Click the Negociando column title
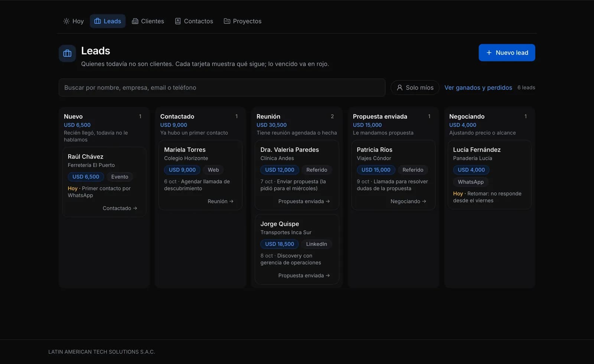Viewport: 594px width, 364px height. 467,117
